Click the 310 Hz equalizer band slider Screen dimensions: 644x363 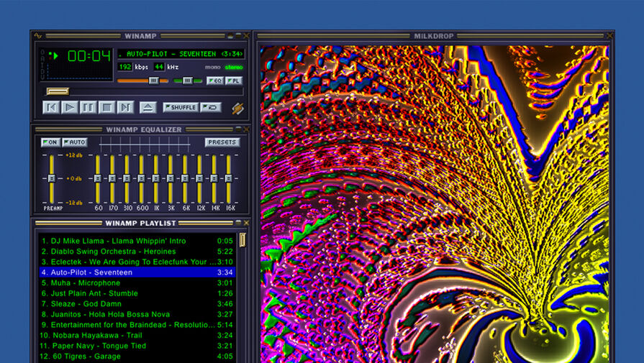(127, 179)
